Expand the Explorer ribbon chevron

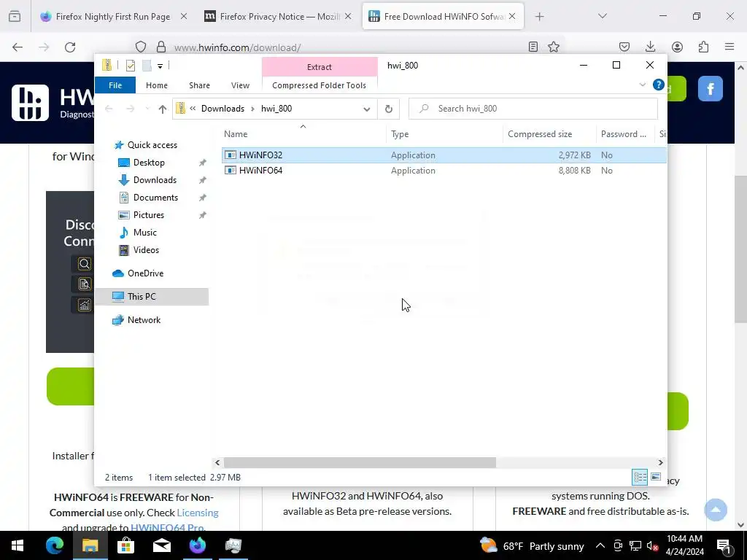642,85
